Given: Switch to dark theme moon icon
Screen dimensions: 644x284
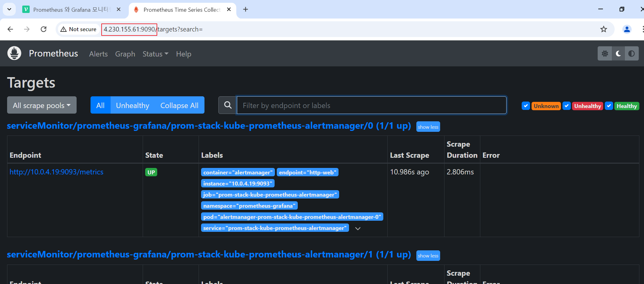Looking at the screenshot, I should (x=618, y=54).
